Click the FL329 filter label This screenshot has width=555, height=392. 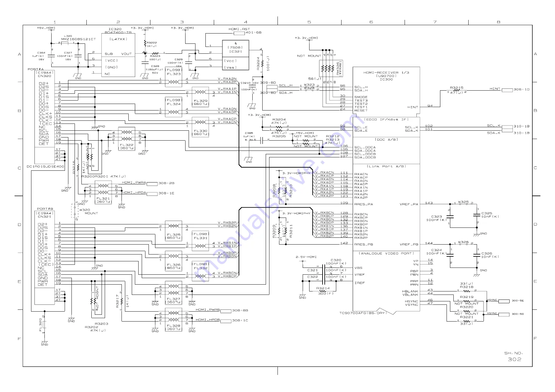[200, 101]
